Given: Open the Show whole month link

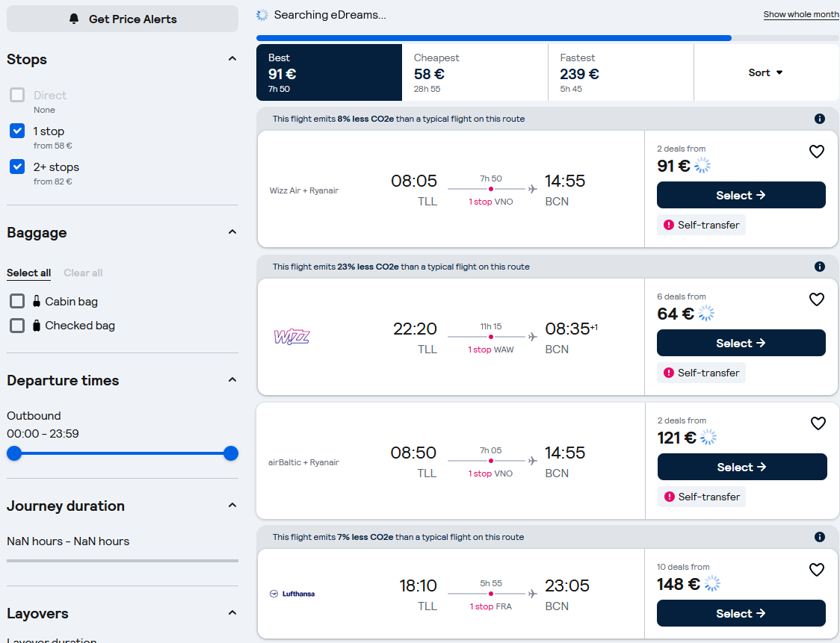Looking at the screenshot, I should 801,14.
